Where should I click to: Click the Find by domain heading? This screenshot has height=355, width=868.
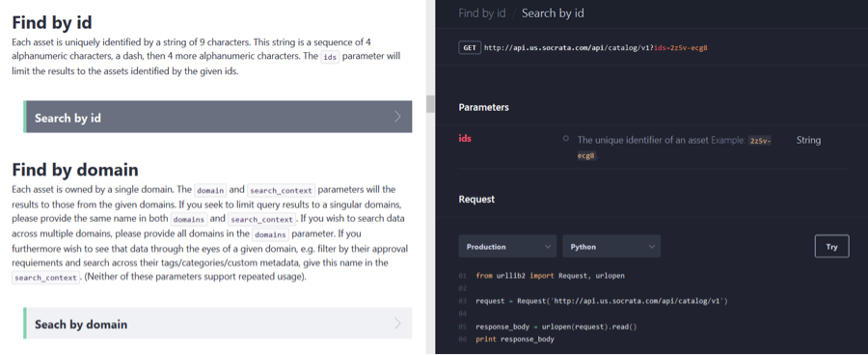75,170
